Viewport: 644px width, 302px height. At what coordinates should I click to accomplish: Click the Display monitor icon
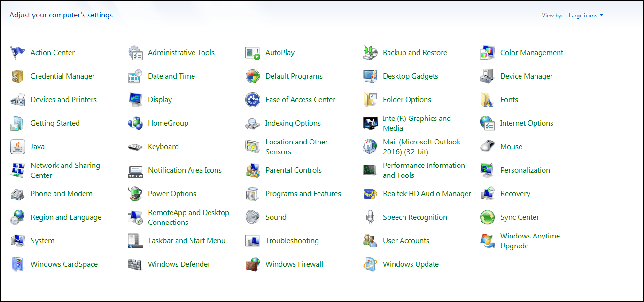point(135,100)
